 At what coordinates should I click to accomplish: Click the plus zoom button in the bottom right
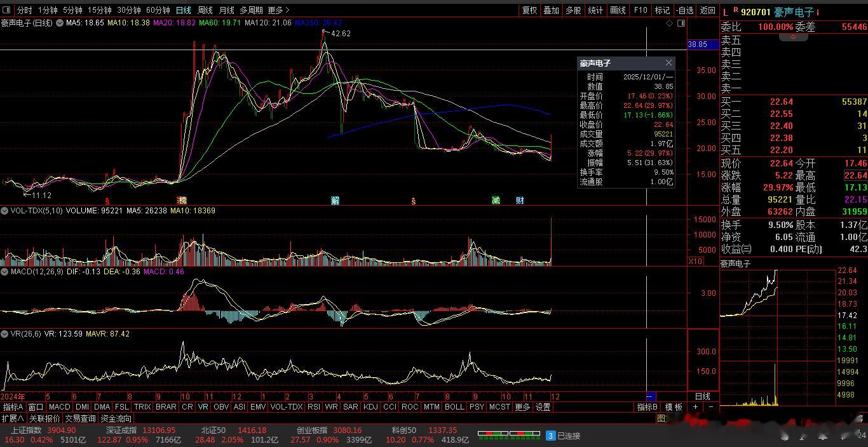pos(695,407)
